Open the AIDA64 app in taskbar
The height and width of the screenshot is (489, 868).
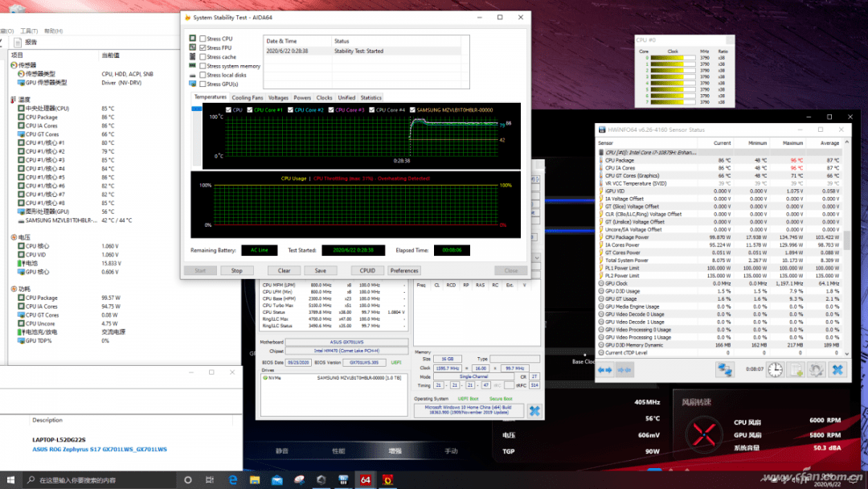pyautogui.click(x=366, y=480)
